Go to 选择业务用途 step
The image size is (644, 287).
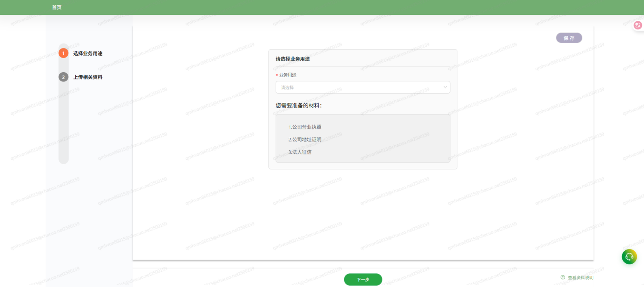coord(88,53)
